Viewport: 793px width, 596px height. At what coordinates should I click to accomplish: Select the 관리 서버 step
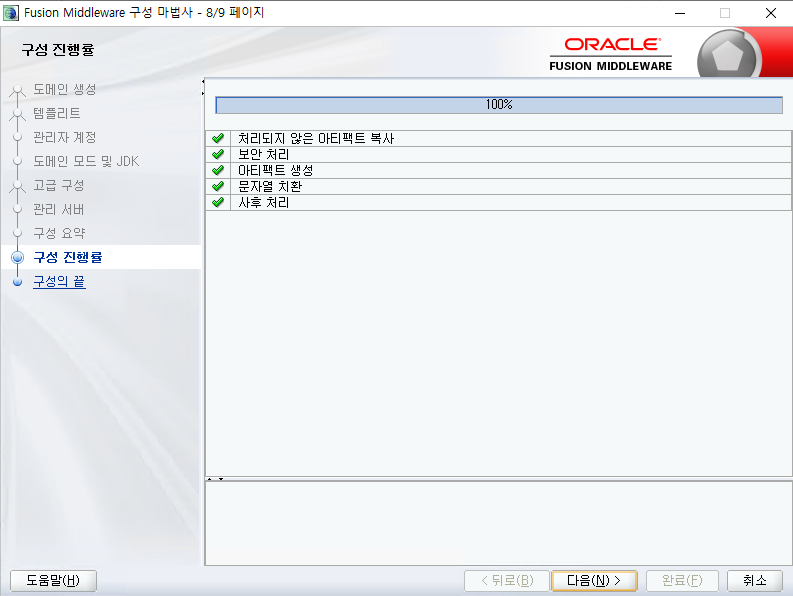pyautogui.click(x=59, y=209)
